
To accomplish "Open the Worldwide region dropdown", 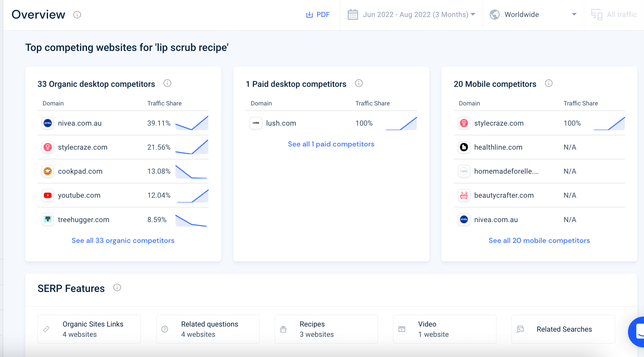I will [x=532, y=14].
